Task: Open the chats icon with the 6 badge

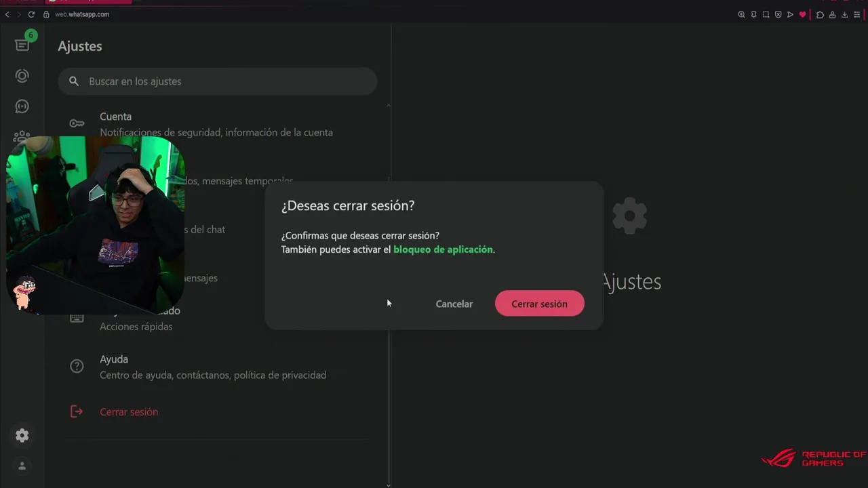Action: pos(22,45)
